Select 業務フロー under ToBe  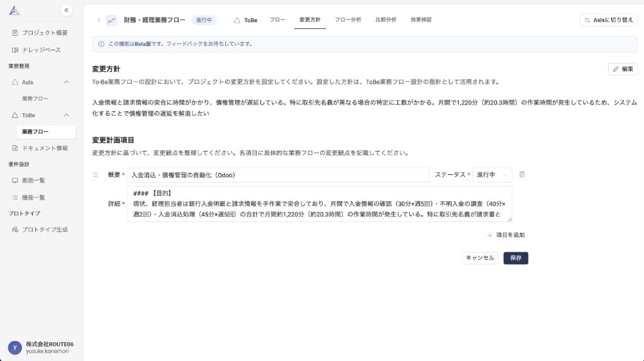(x=46, y=132)
